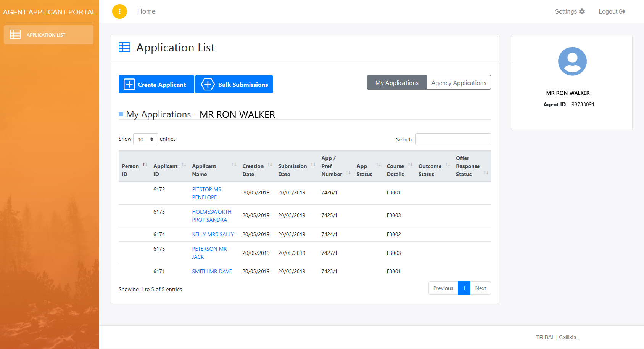
Task: Click the Application List table icon in sidebar
Action: [15, 34]
